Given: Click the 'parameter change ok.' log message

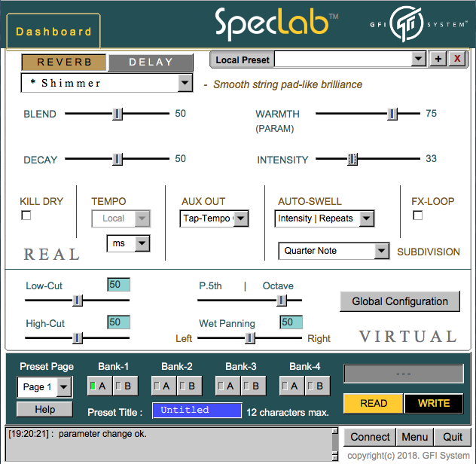Looking at the screenshot, I should [x=102, y=434].
